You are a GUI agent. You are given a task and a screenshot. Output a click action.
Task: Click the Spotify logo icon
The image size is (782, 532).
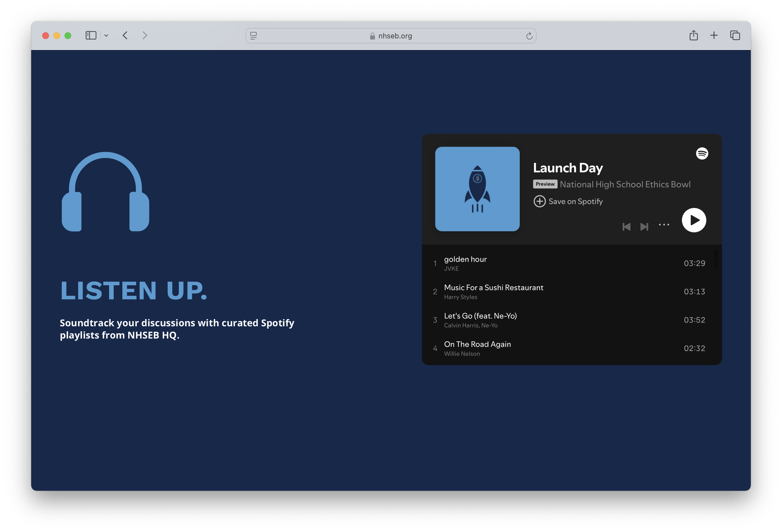702,154
